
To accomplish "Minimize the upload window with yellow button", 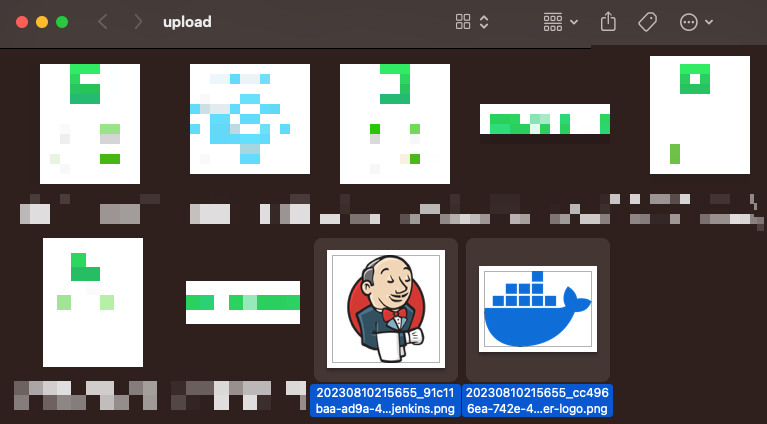I will [42, 22].
